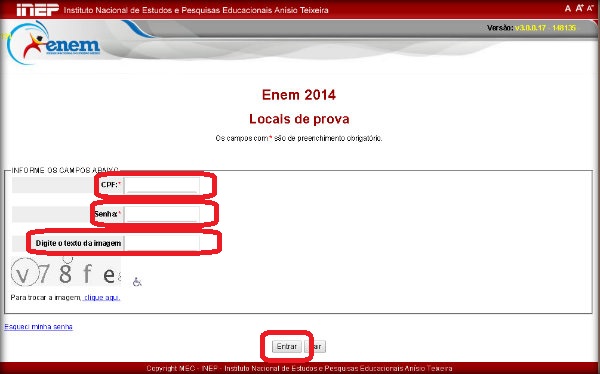Click the Versão v3.0.0.17 text
600x374 pixels.
(532, 28)
